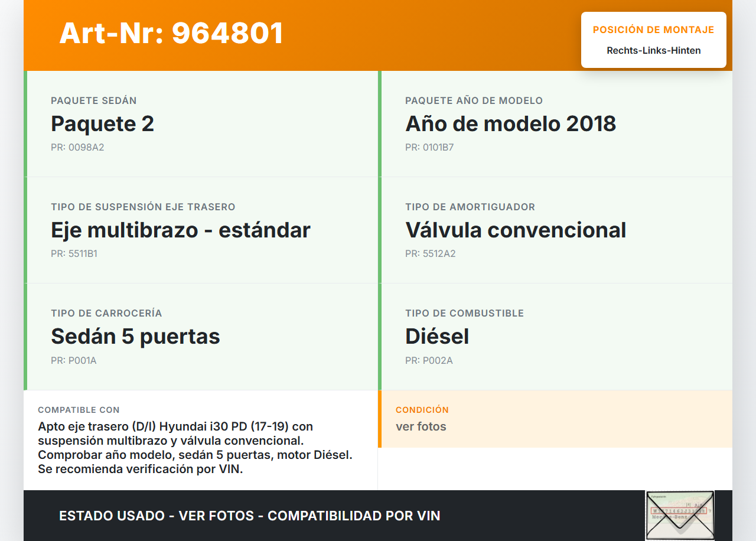
Task: Select Año de modelo 2018 value
Action: 510,123
